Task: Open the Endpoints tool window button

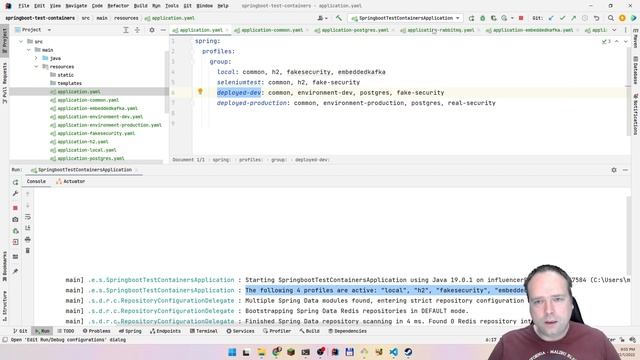Action: click(x=165, y=331)
